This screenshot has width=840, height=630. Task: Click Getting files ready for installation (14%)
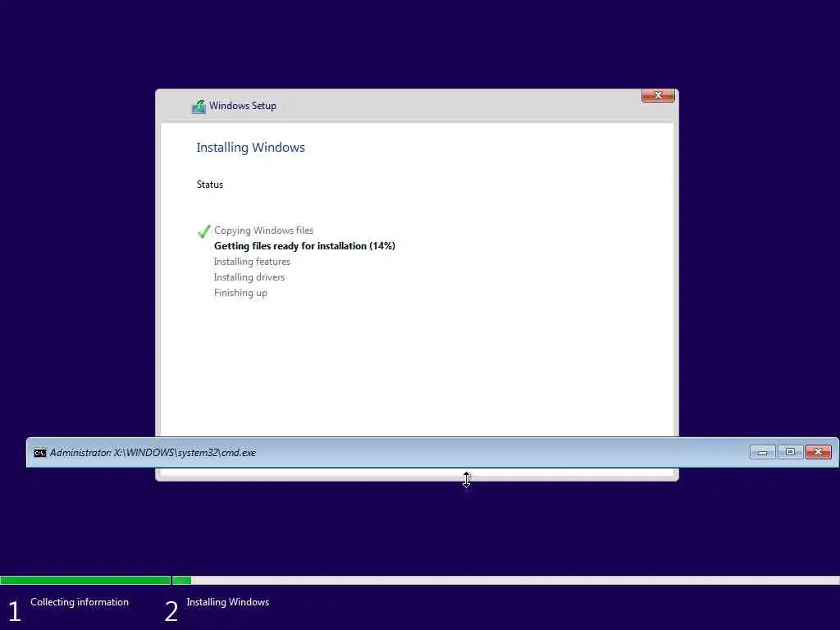304,246
